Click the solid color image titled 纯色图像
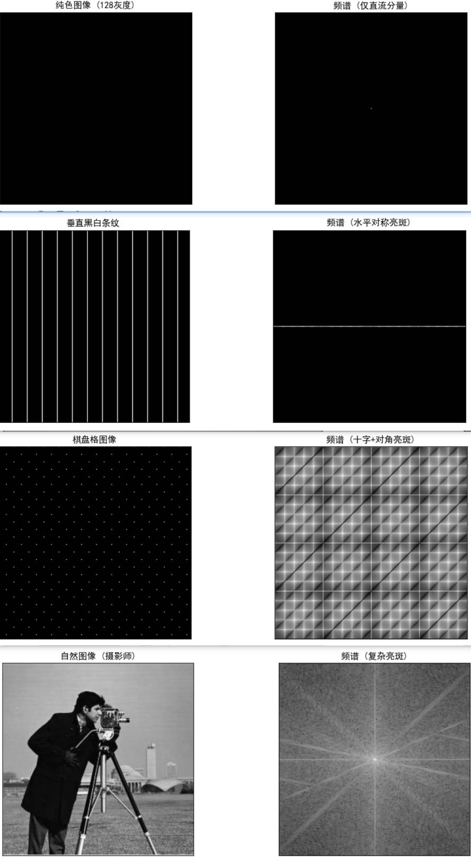Screen dimensions: 471x868 (x=96, y=108)
